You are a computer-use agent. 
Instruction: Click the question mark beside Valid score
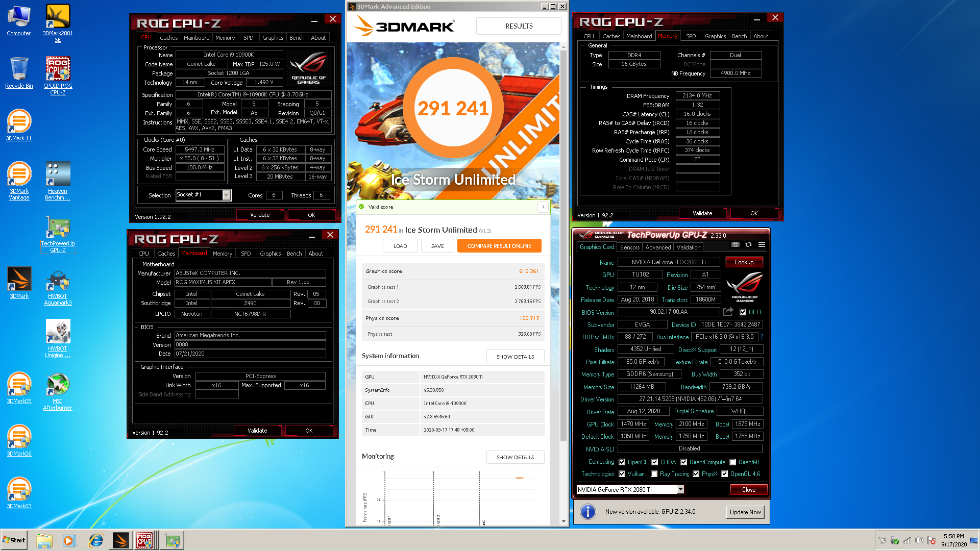[x=543, y=207]
